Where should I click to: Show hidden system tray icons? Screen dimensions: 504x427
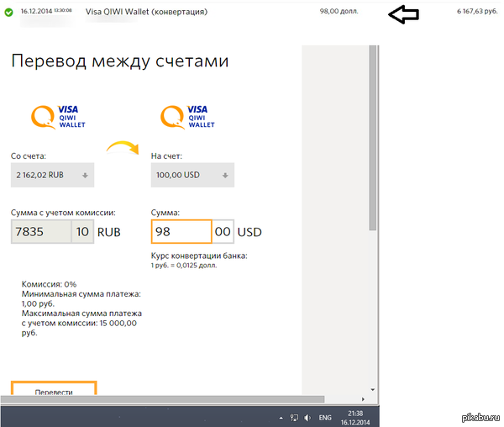point(281,417)
